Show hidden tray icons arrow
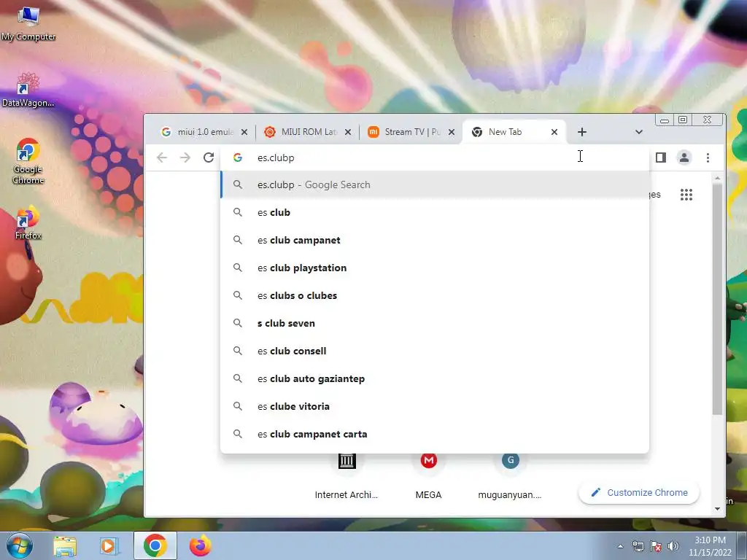 (620, 546)
